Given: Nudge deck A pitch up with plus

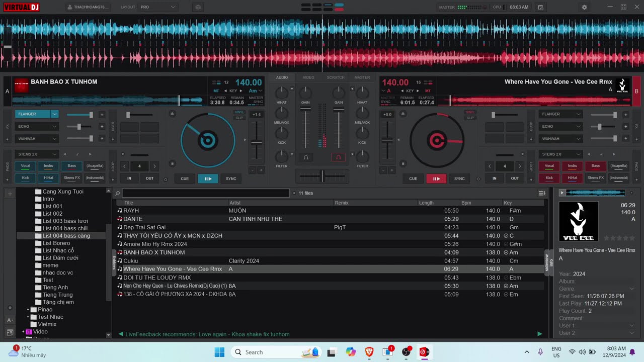Looking at the screenshot, I should tap(261, 170).
